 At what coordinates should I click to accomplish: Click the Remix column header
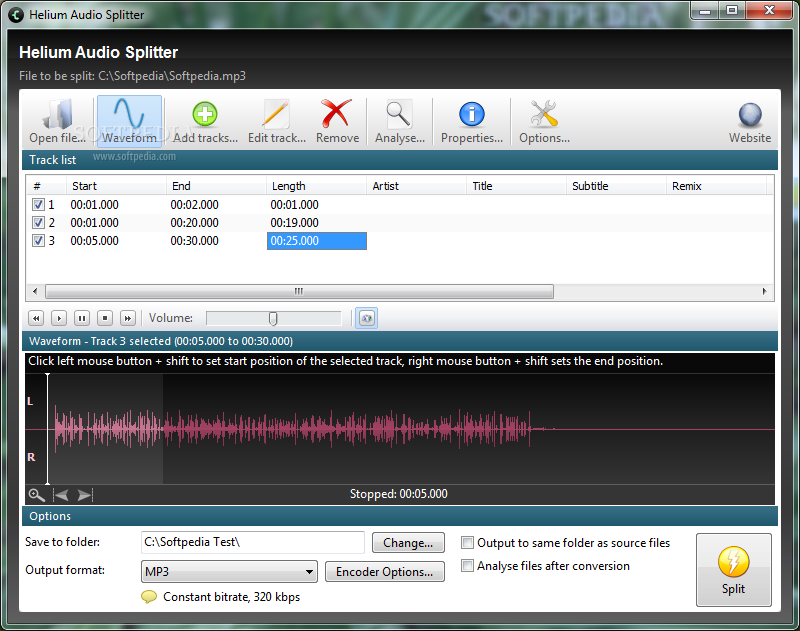coord(716,186)
